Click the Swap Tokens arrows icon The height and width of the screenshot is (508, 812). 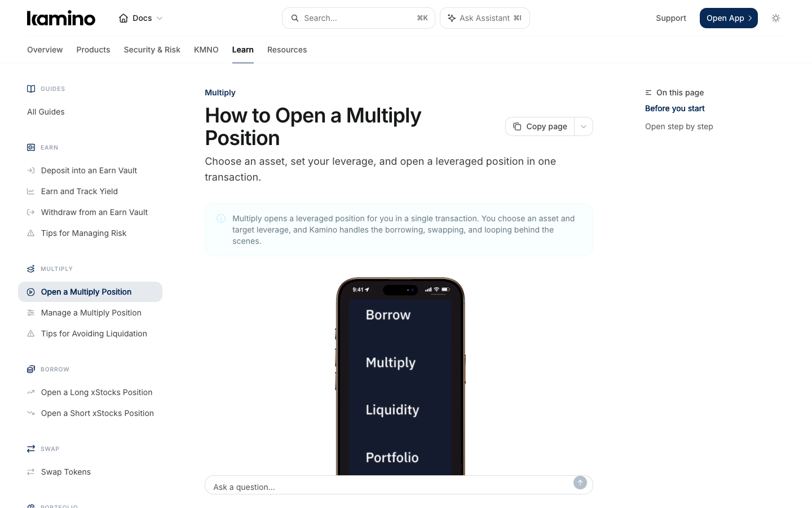point(31,472)
